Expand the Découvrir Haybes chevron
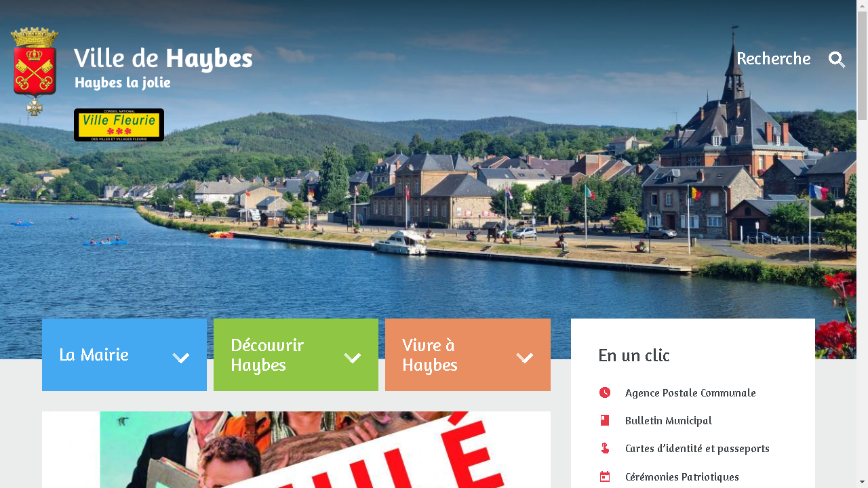The image size is (868, 488). [352, 357]
